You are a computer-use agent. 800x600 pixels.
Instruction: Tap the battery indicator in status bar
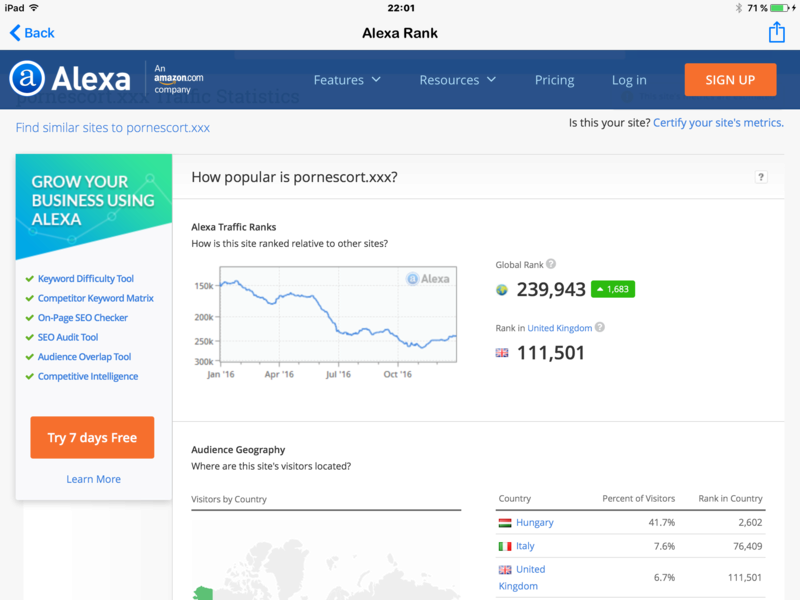click(780, 8)
